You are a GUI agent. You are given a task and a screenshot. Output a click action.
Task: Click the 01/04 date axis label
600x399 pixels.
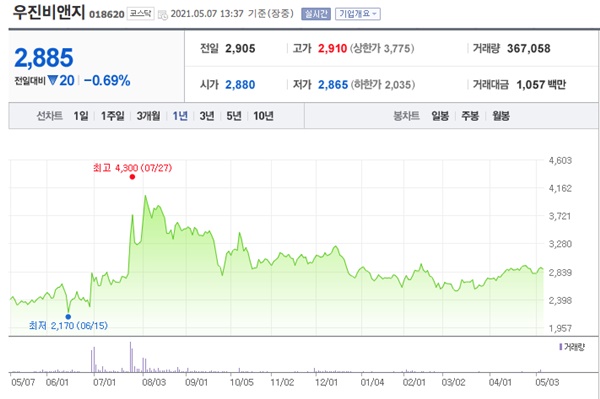372,382
